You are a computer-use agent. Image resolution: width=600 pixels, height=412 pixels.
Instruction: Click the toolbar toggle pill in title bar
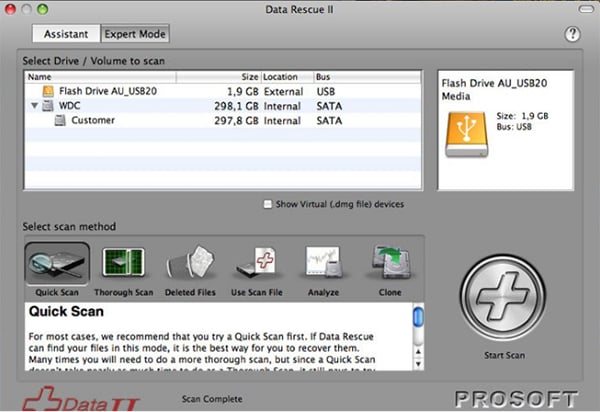(x=586, y=9)
